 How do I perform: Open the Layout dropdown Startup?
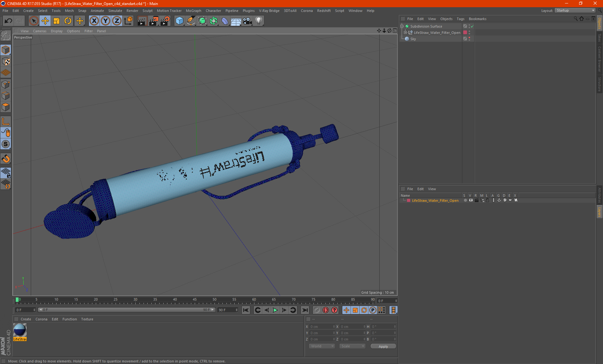point(575,11)
